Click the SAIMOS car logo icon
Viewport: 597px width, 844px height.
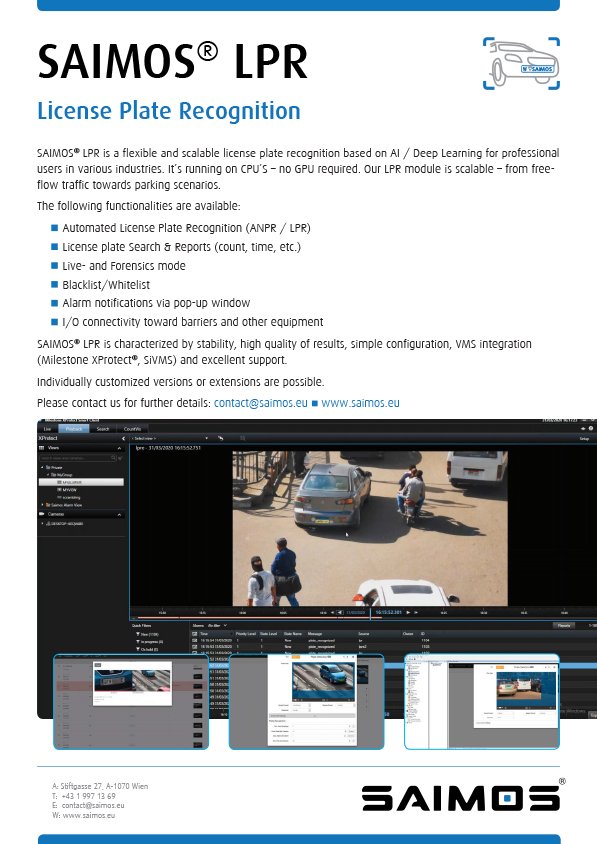pyautogui.click(x=521, y=64)
